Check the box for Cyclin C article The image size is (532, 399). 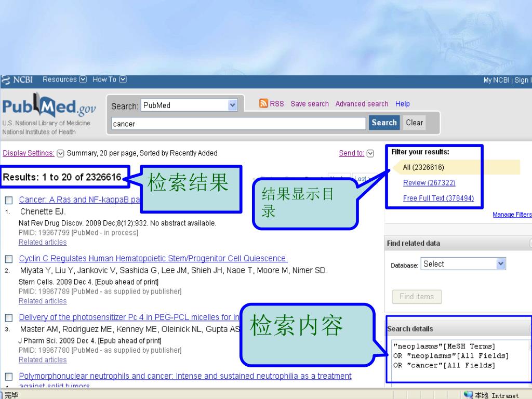point(9,259)
